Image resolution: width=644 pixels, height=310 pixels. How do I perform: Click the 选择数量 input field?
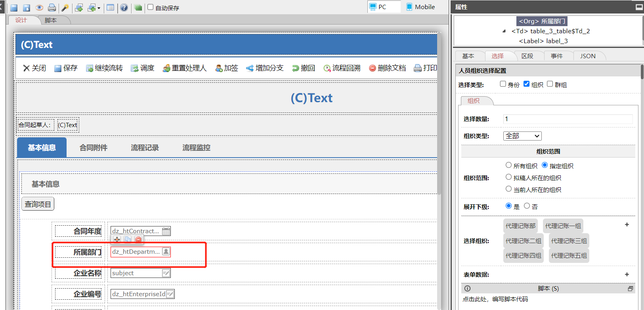(x=568, y=119)
